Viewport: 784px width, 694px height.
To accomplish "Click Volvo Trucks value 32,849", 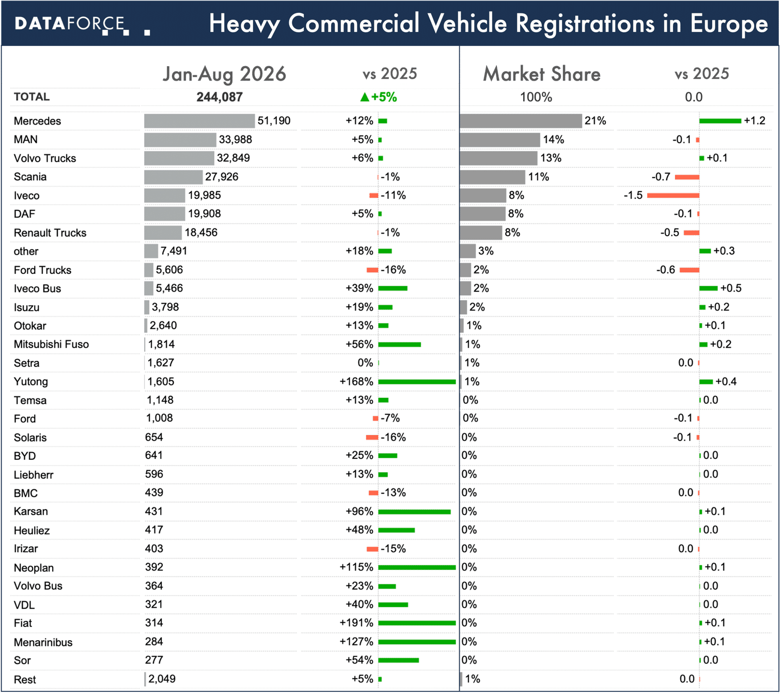I will (233, 158).
